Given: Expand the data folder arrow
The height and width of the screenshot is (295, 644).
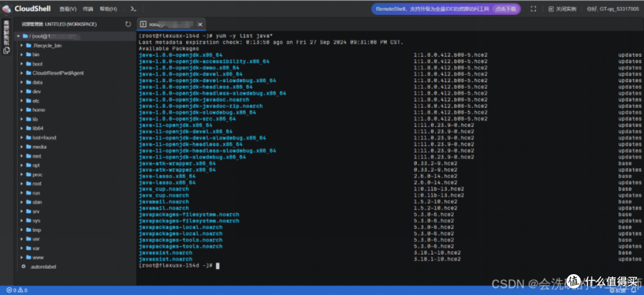Looking at the screenshot, I should pos(22,82).
